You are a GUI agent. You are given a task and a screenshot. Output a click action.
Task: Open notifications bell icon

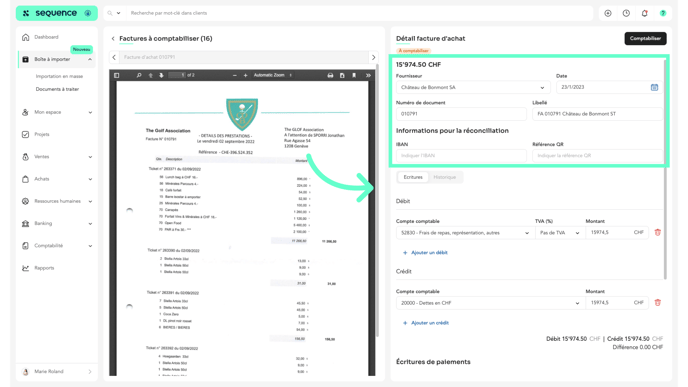pos(645,13)
